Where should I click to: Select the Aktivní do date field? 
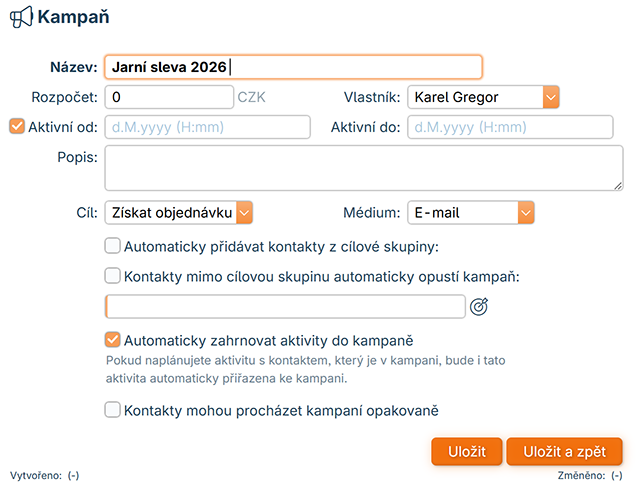(x=509, y=128)
